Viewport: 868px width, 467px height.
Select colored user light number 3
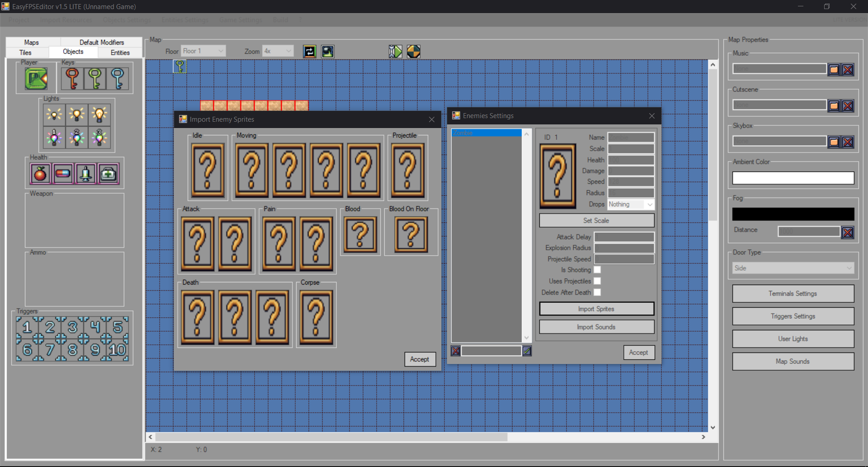pyautogui.click(x=99, y=138)
